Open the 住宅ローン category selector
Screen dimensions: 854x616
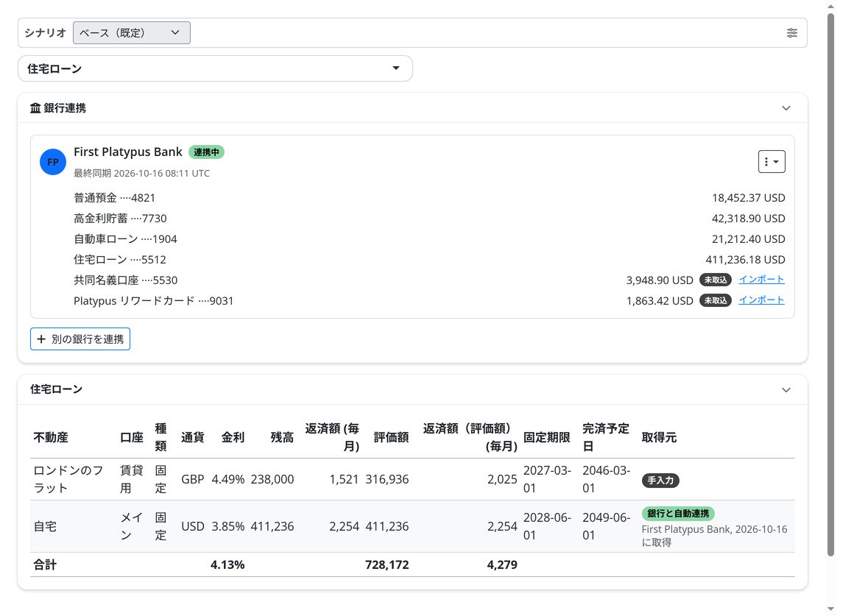pos(215,68)
